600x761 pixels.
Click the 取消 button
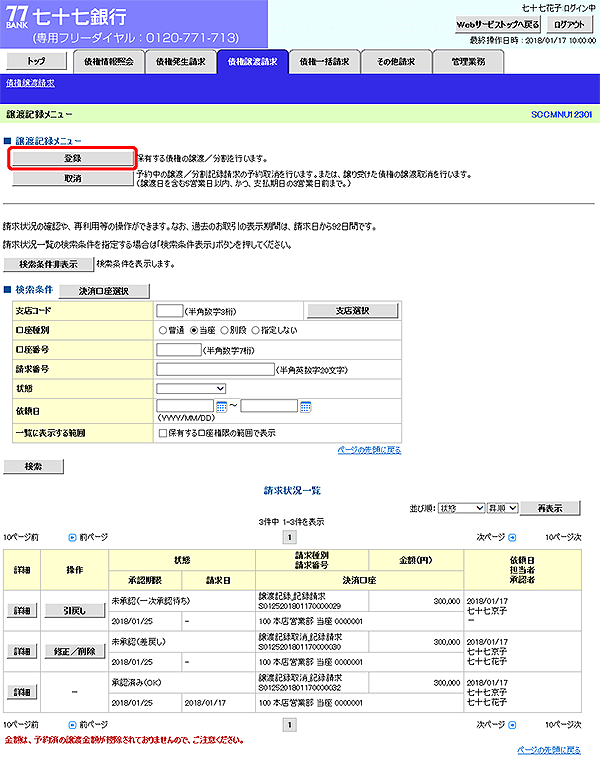pos(73,179)
